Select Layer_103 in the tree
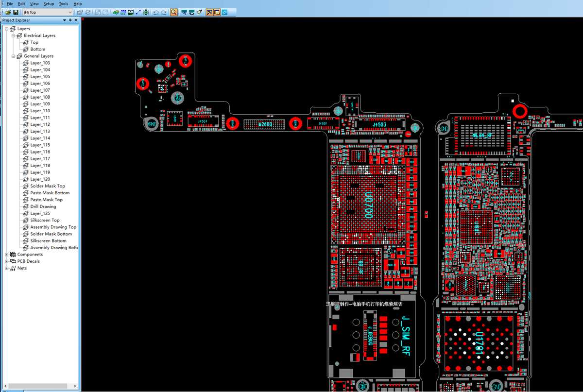The height and width of the screenshot is (392, 583). coord(40,63)
